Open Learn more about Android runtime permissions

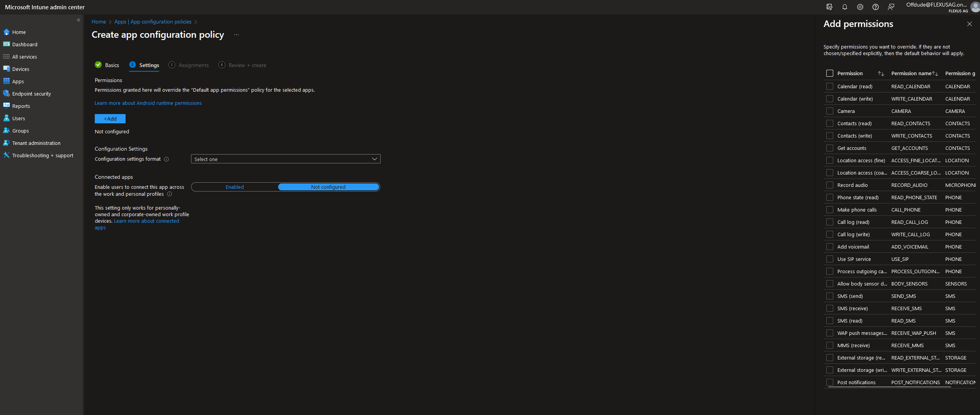tap(148, 103)
